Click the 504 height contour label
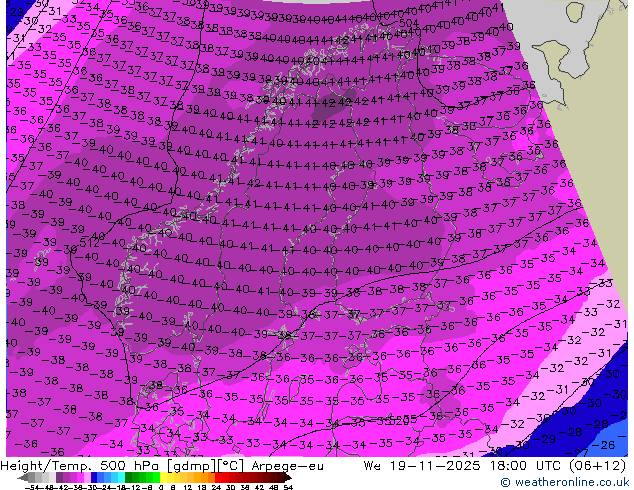Viewport: 634px width, 490px height. (408, 23)
